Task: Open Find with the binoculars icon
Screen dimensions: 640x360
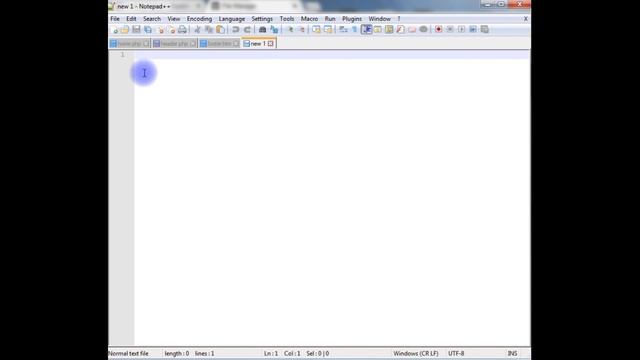Action: [x=262, y=29]
